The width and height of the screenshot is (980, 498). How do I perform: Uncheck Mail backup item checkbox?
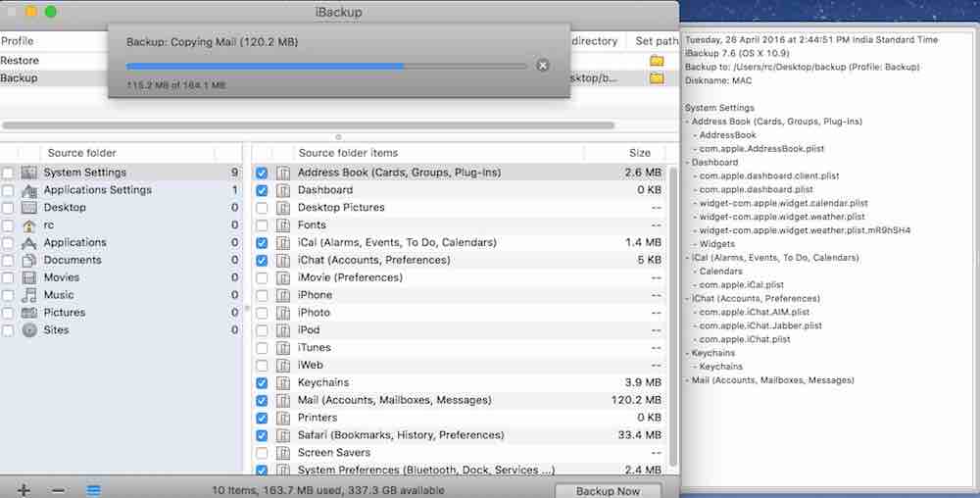(262, 400)
